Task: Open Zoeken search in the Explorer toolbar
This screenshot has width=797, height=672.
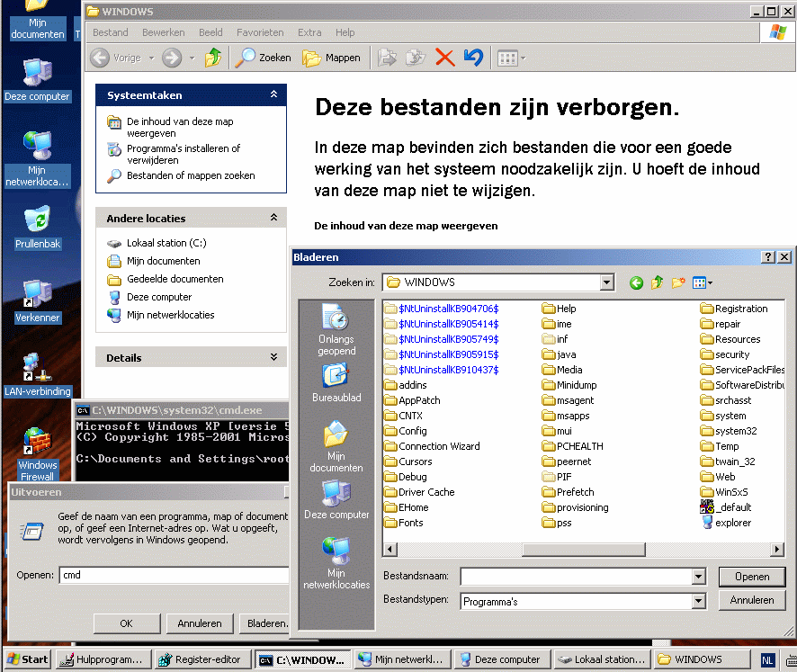Action: (264, 58)
